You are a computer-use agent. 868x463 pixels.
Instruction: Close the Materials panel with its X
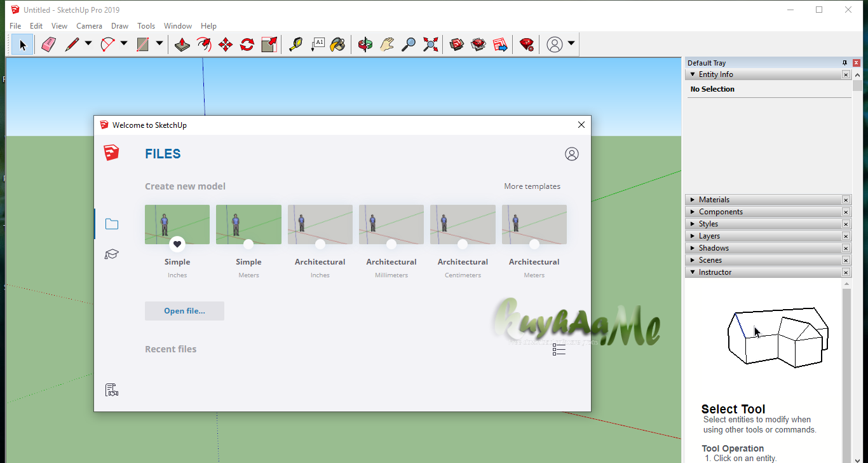coord(846,200)
